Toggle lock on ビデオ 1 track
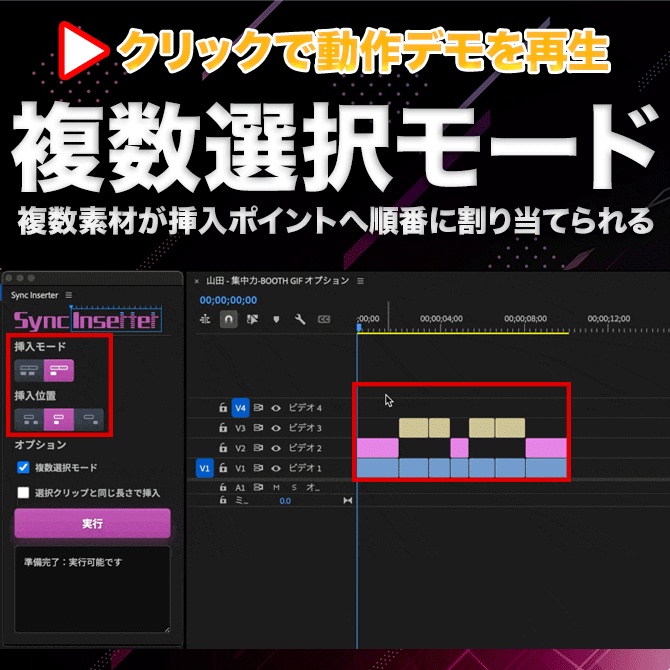The height and width of the screenshot is (670, 670). coord(223,467)
